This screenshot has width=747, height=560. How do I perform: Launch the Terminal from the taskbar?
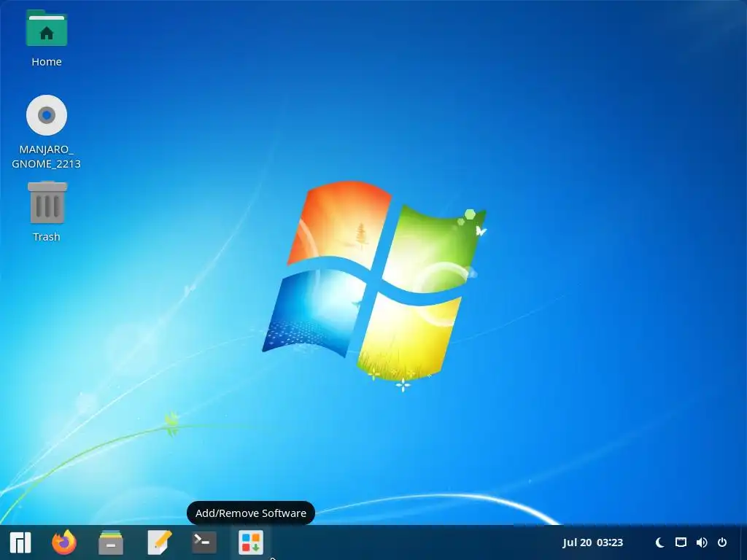(x=204, y=542)
